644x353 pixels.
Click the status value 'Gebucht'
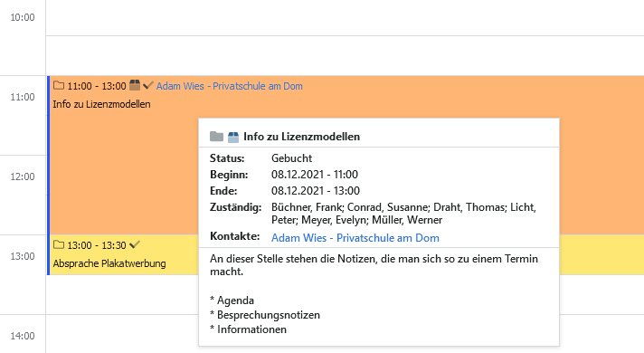click(x=291, y=158)
